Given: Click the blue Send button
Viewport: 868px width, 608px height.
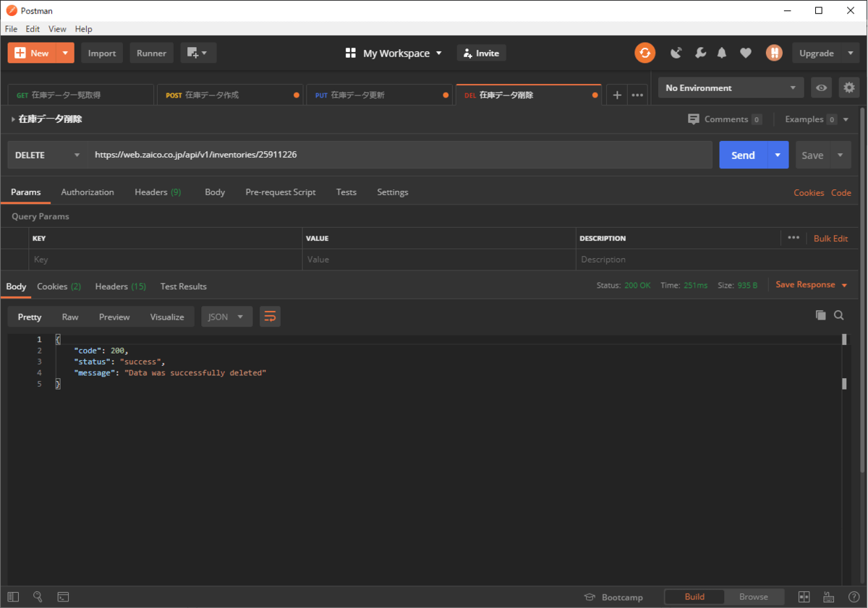Looking at the screenshot, I should [743, 155].
